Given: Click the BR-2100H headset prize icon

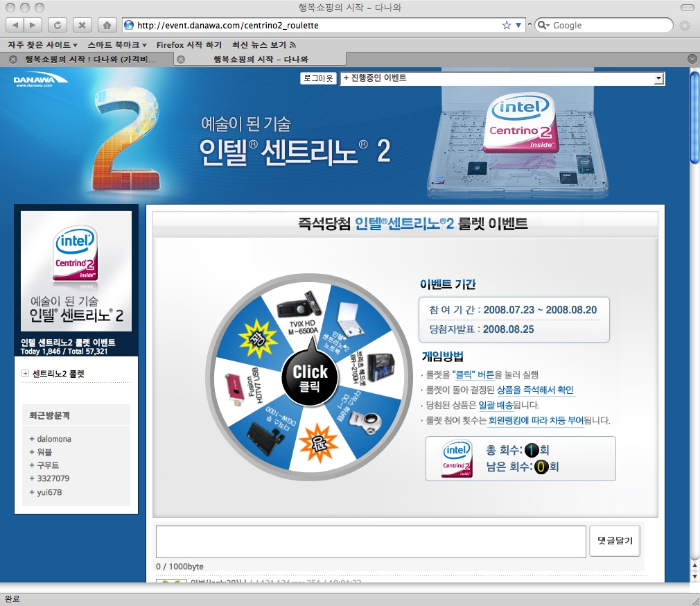Looking at the screenshot, I should (380, 366).
